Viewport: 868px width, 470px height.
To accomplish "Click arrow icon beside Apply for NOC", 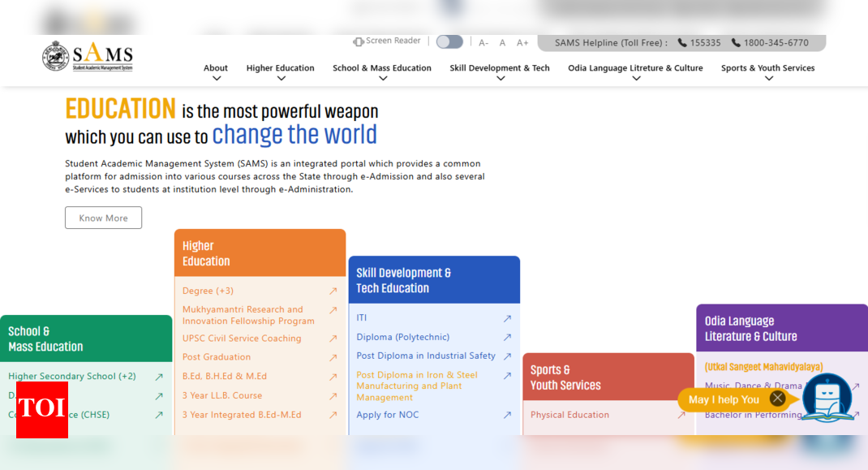I will point(507,415).
